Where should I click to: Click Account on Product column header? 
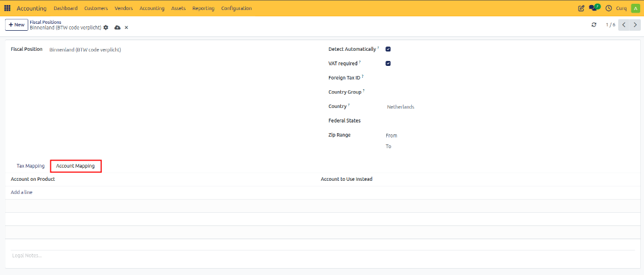pyautogui.click(x=33, y=179)
